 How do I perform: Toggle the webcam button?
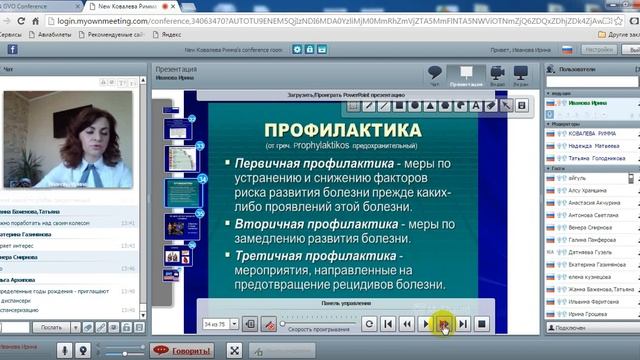click(x=83, y=351)
